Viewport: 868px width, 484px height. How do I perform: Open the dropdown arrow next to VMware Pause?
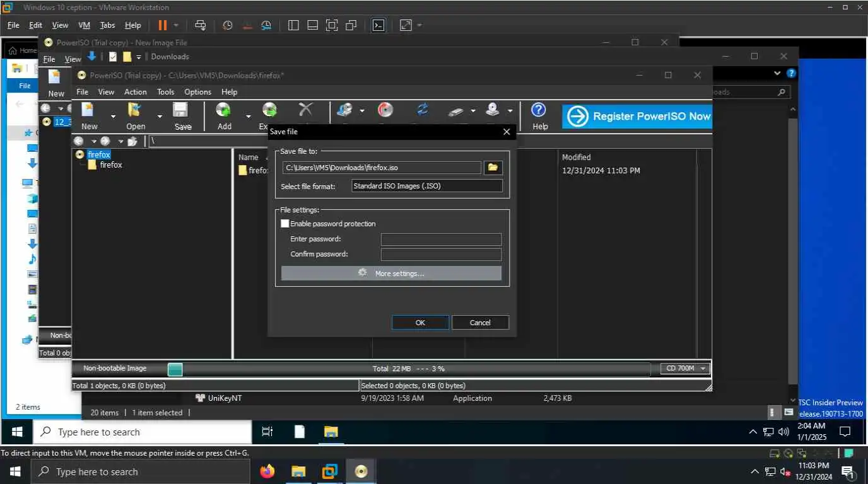pos(176,25)
